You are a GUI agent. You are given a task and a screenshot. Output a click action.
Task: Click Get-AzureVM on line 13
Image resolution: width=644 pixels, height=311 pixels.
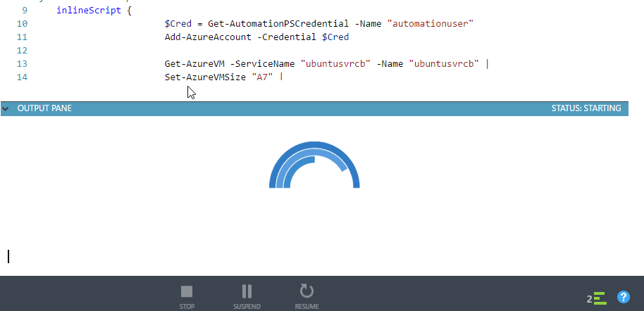[x=194, y=63]
